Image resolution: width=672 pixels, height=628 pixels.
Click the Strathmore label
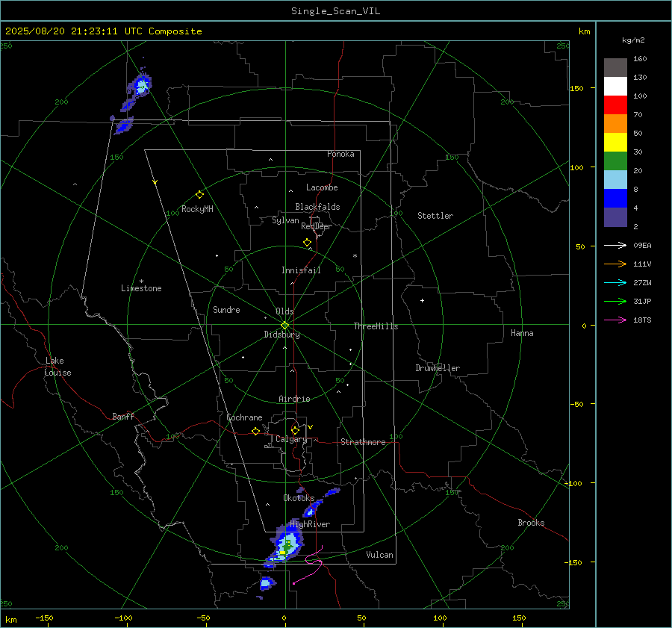click(363, 442)
